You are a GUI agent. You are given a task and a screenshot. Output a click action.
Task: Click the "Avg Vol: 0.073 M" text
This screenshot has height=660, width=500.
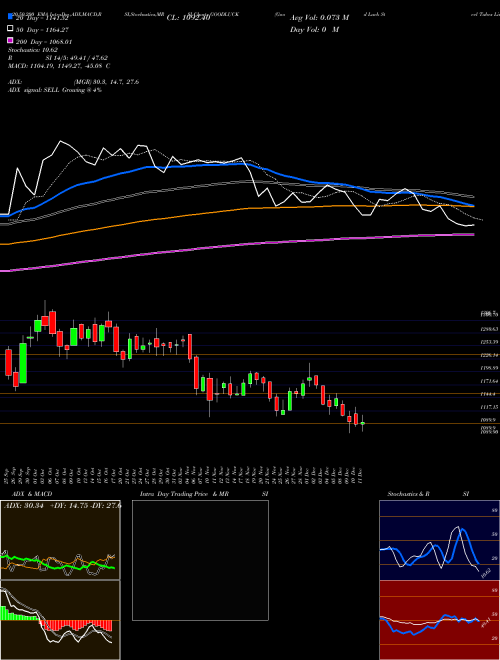pyautogui.click(x=319, y=18)
